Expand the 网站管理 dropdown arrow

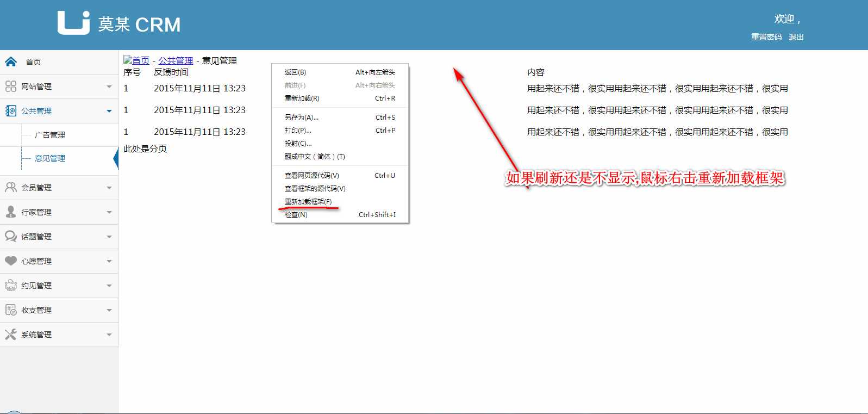pos(109,86)
